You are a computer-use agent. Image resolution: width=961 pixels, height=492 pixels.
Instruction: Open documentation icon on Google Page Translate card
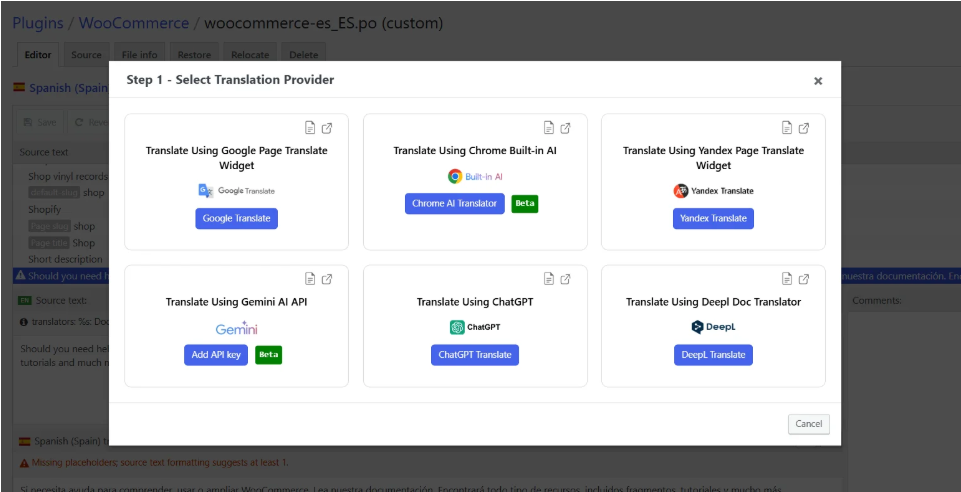pos(311,128)
